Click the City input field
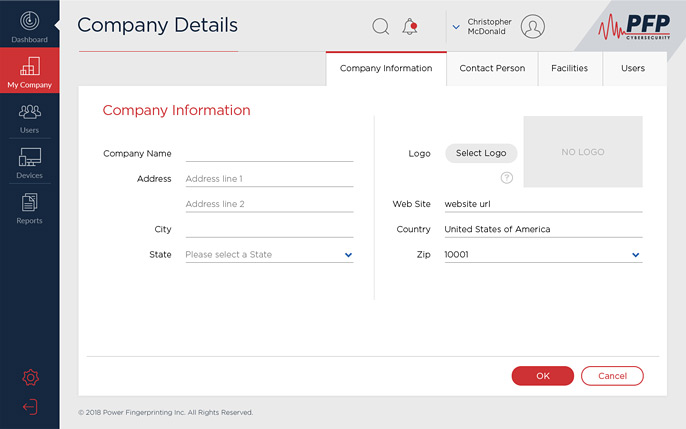The height and width of the screenshot is (429, 686). 269,230
